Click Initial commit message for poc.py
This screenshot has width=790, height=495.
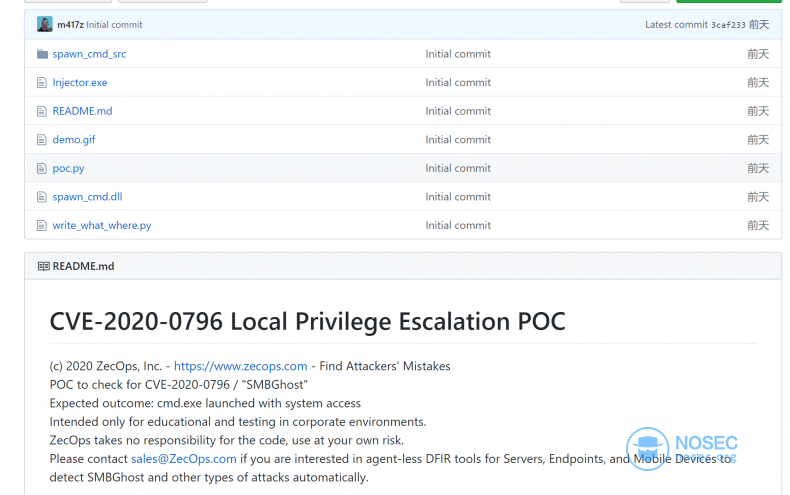(458, 168)
